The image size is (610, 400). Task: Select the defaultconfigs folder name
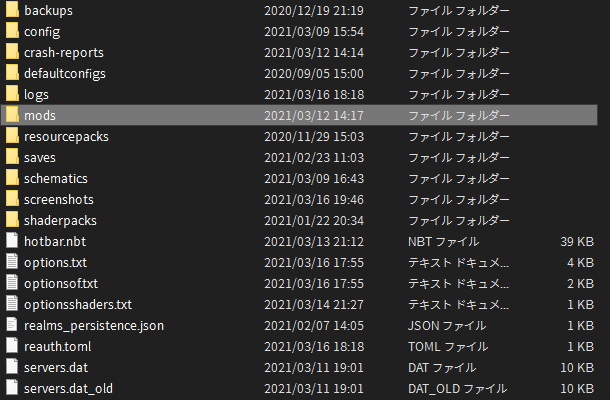(x=65, y=73)
